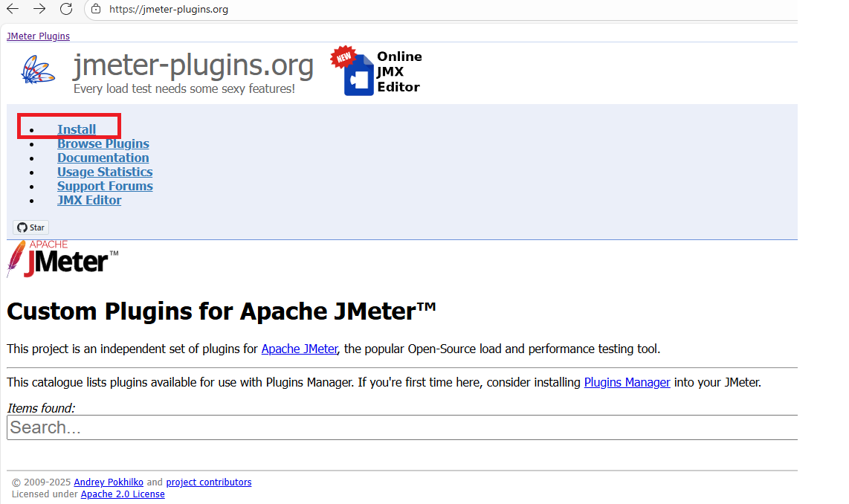Open the Online JMX Editor banner icon
849x504 pixels.
377,71
